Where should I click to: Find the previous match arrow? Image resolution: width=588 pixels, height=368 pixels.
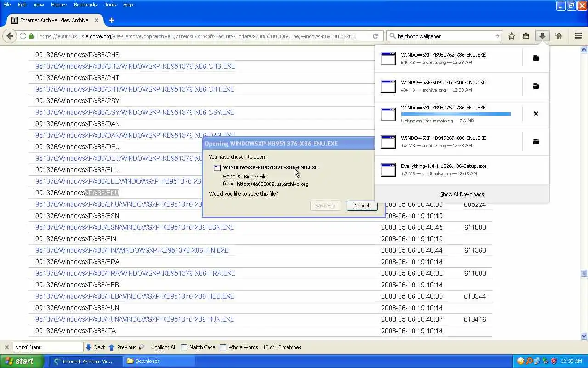111,347
